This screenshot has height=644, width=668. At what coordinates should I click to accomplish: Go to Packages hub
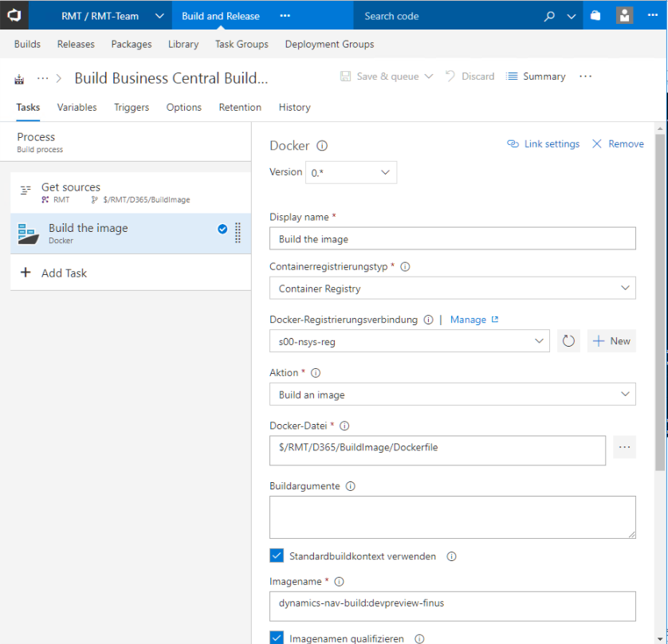click(132, 45)
